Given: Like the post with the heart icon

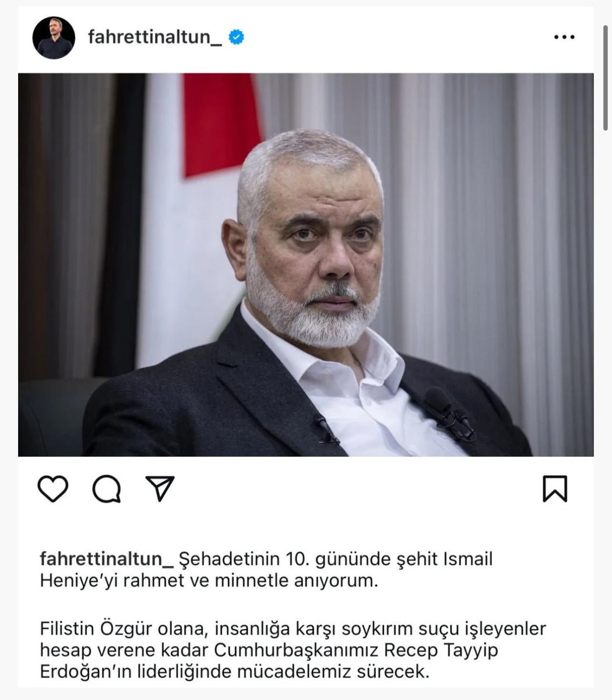Looking at the screenshot, I should [x=53, y=489].
